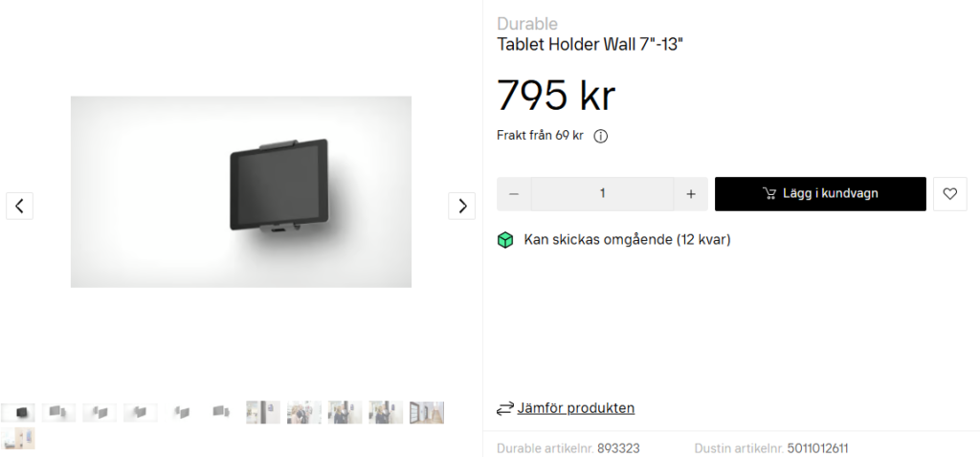Click the Durable brand name
Image resolution: width=980 pixels, height=457 pixels.
tap(527, 24)
